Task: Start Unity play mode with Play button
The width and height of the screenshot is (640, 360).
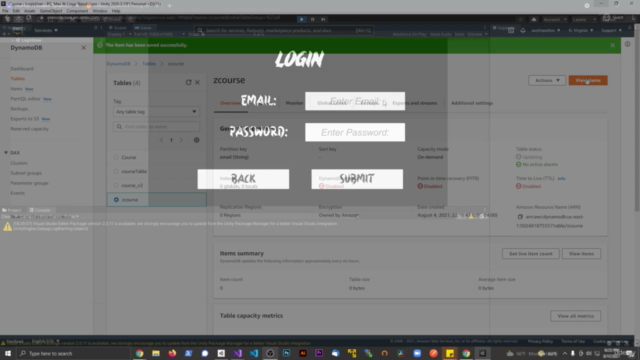Action: pyautogui.click(x=302, y=19)
